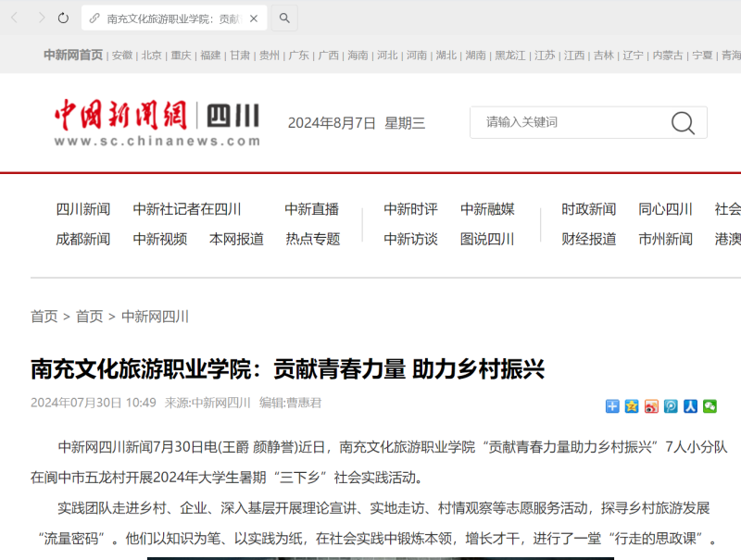Open 中新社记者在四川 in the navigation
The width and height of the screenshot is (741, 560).
tap(187, 209)
